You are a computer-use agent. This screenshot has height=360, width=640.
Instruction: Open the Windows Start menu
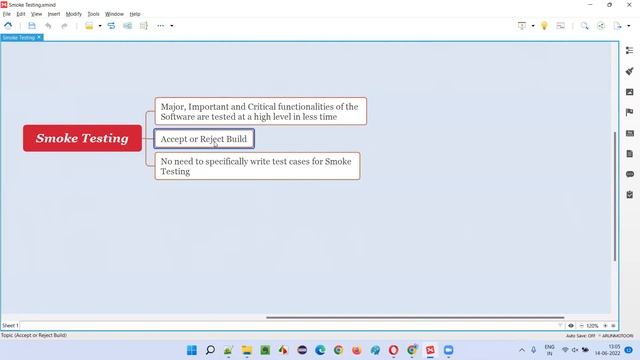pos(191,350)
